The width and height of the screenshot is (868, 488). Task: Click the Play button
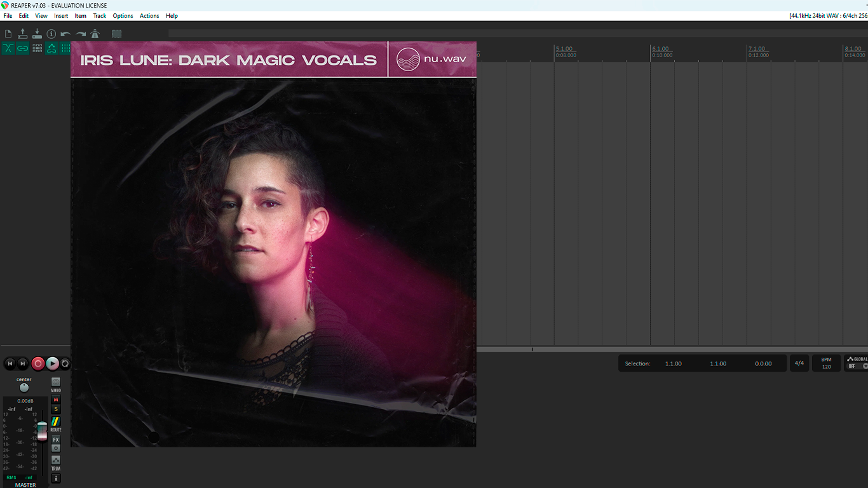click(52, 363)
